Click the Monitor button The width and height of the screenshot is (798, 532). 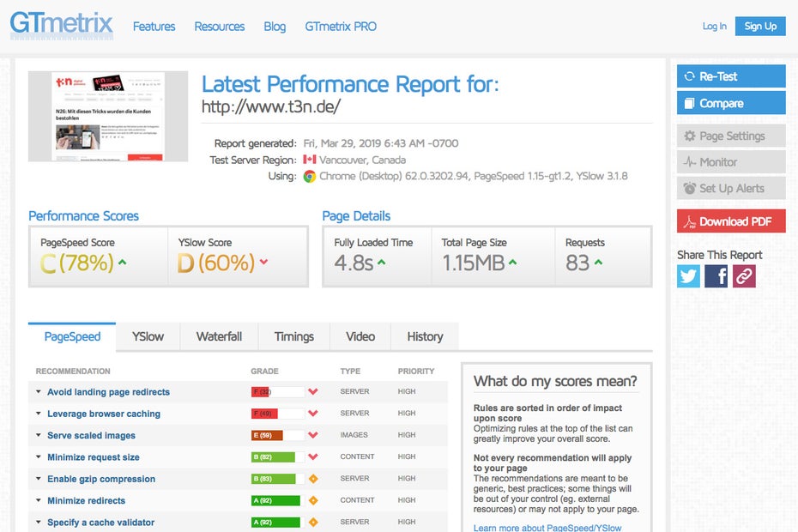[731, 162]
